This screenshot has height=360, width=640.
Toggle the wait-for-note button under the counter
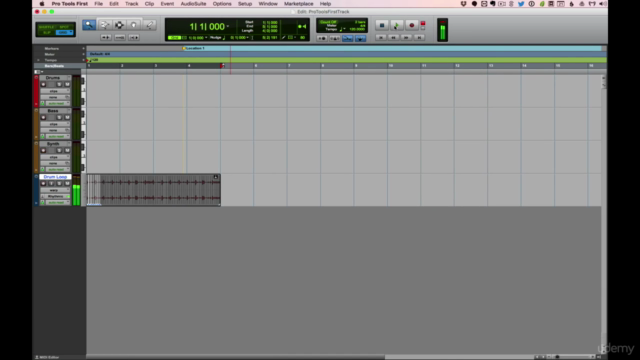322,38
